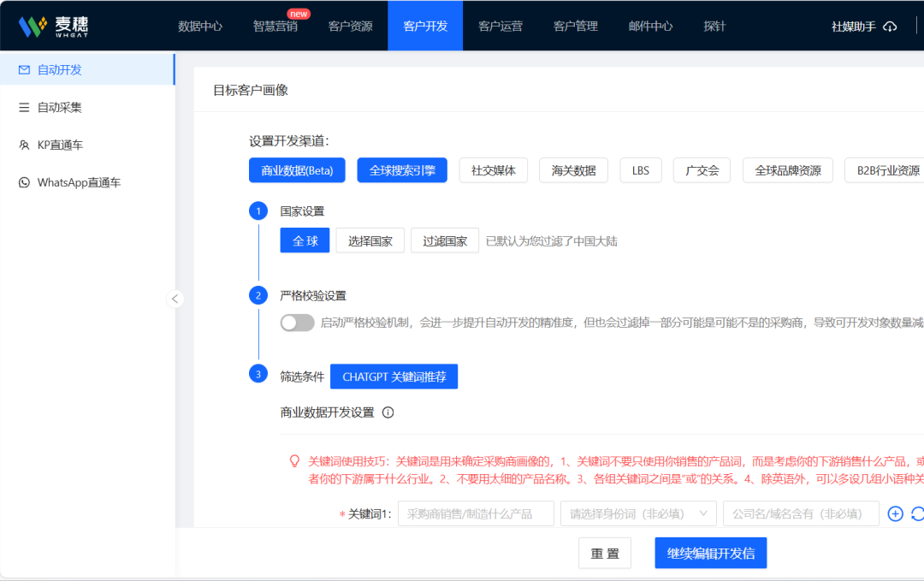Add another keyword with the plus icon
This screenshot has height=581, width=924.
tap(895, 513)
